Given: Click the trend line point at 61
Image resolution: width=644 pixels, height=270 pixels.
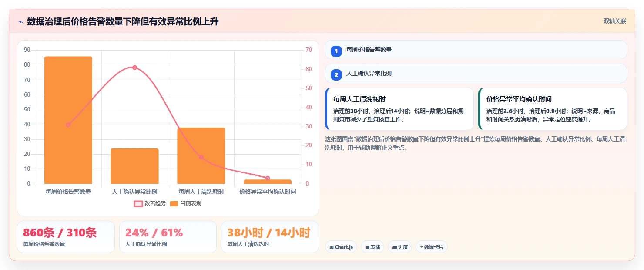Looking at the screenshot, I should tap(134, 67).
